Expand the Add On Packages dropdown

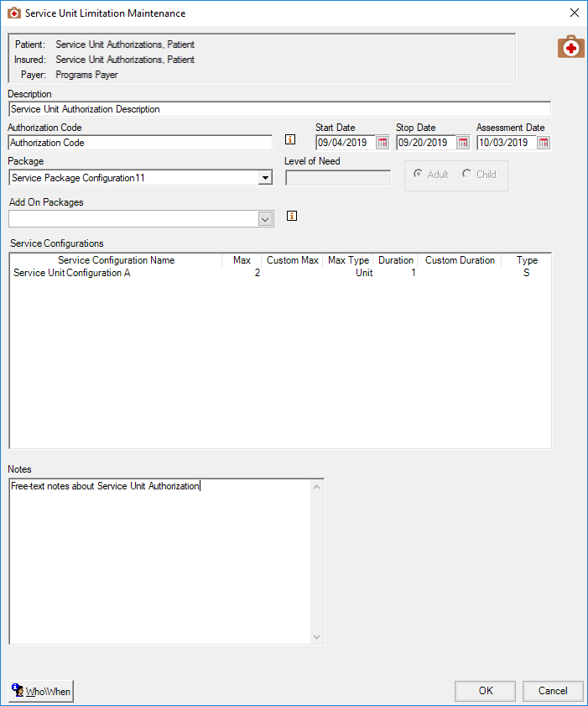(265, 219)
